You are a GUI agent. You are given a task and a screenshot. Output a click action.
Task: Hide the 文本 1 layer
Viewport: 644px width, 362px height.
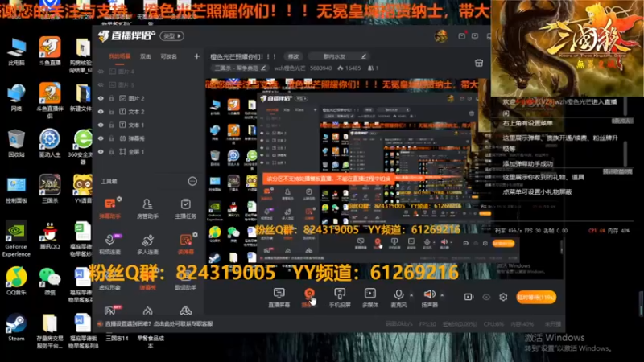(x=101, y=125)
